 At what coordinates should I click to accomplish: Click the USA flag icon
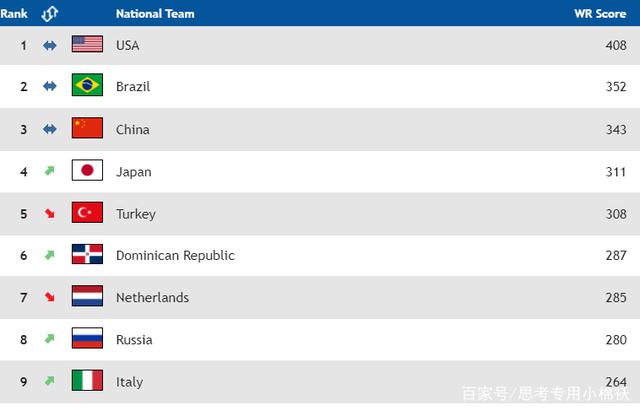point(87,44)
